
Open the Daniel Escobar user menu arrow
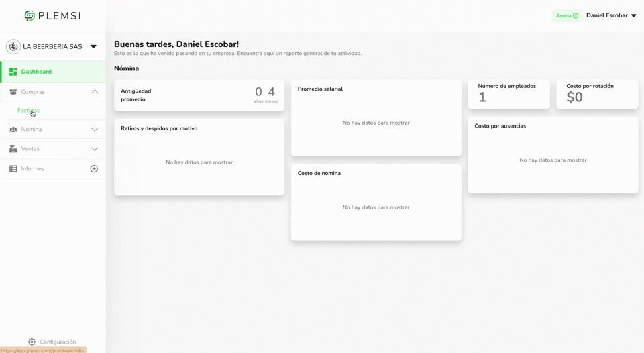(634, 15)
